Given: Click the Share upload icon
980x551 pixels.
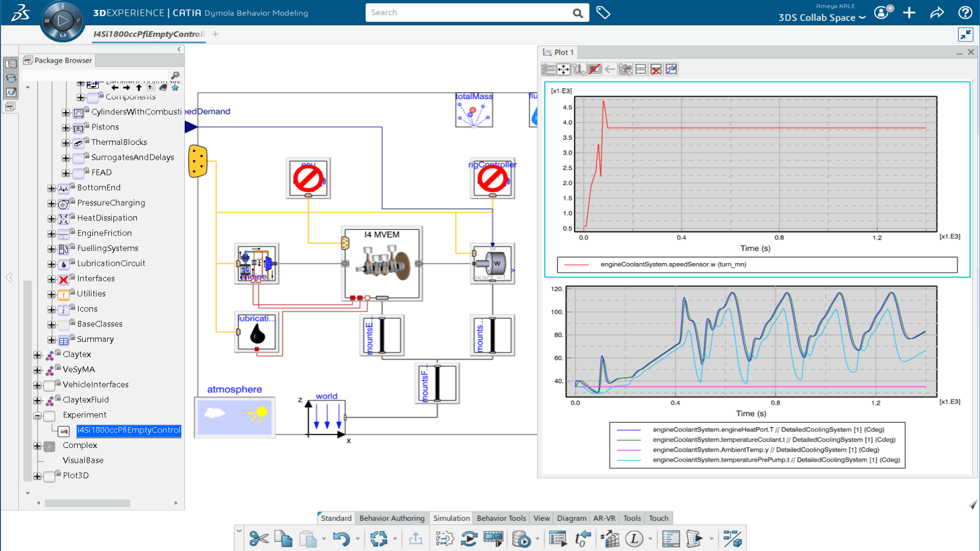Looking at the screenshot, I should (415, 538).
